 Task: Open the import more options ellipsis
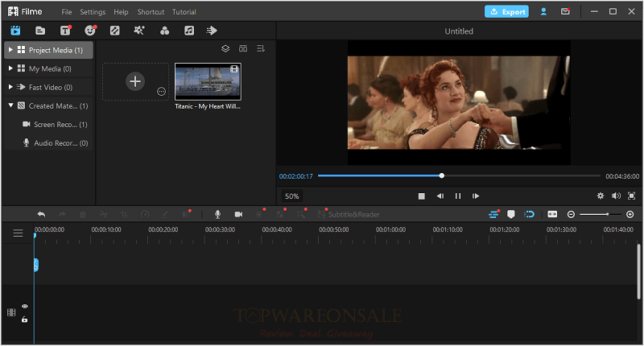pyautogui.click(x=162, y=92)
